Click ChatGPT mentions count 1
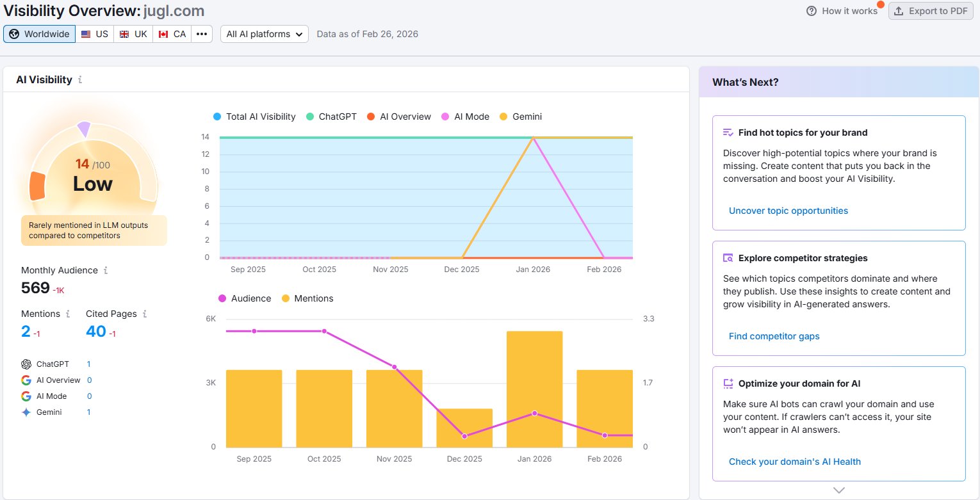This screenshot has height=500, width=980. [89, 364]
